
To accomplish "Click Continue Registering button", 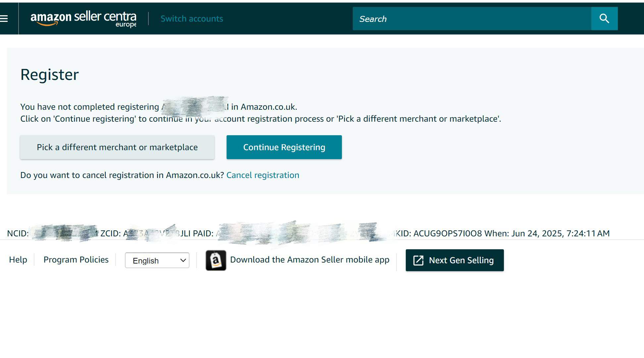I will tap(284, 147).
